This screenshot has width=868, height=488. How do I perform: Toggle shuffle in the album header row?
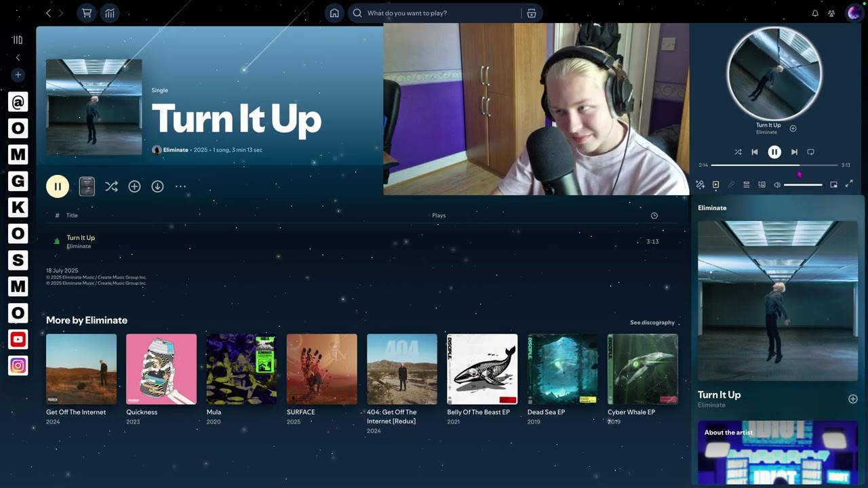111,186
